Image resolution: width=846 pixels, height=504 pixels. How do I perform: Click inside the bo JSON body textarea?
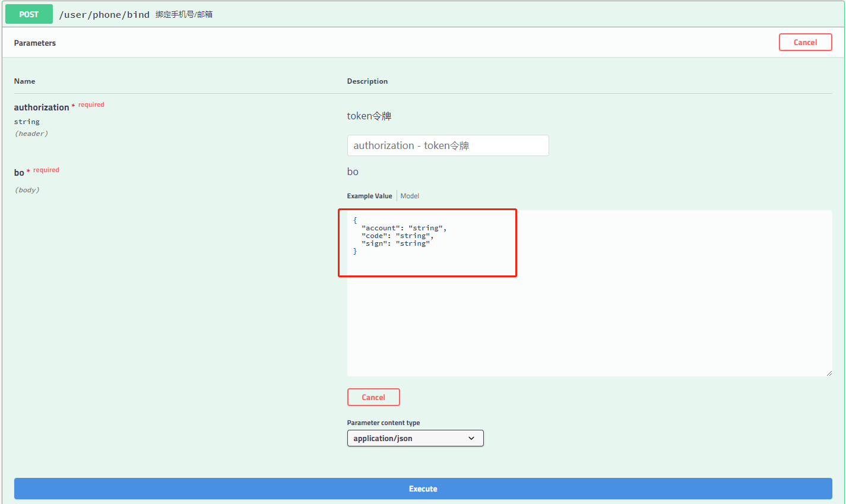pyautogui.click(x=590, y=293)
